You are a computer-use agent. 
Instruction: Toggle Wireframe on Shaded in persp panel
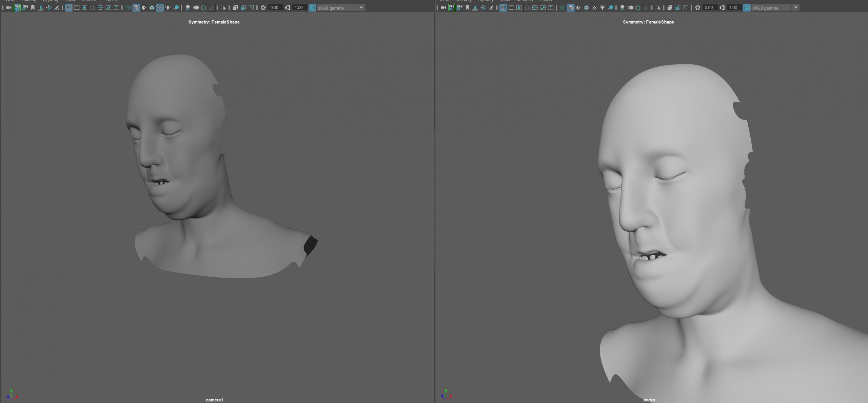click(x=587, y=7)
